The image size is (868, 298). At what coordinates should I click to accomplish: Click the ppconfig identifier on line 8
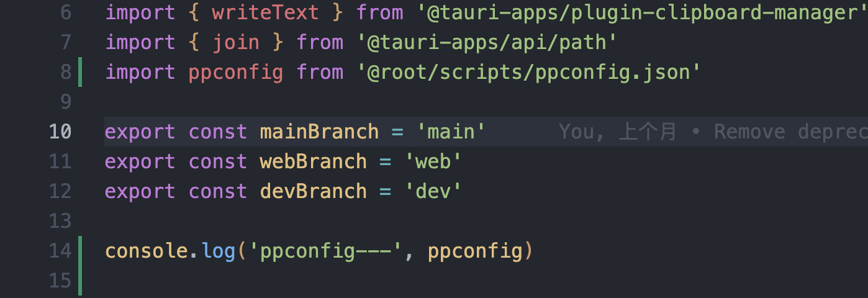(236, 73)
